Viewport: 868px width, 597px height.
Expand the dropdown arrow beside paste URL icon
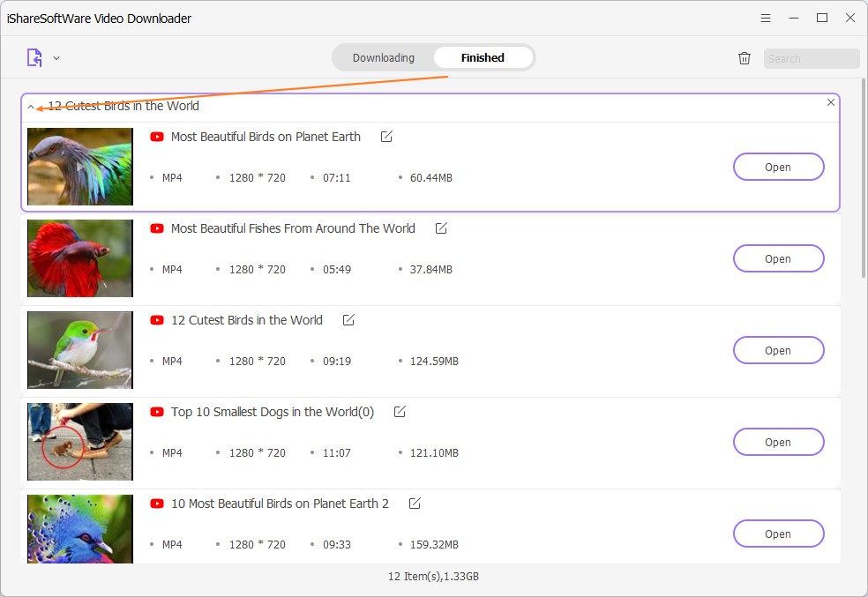coord(56,58)
